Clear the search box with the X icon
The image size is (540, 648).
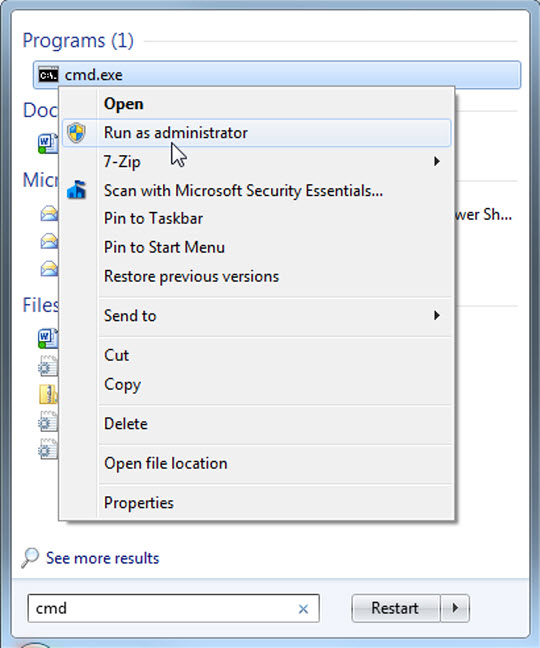[303, 609]
